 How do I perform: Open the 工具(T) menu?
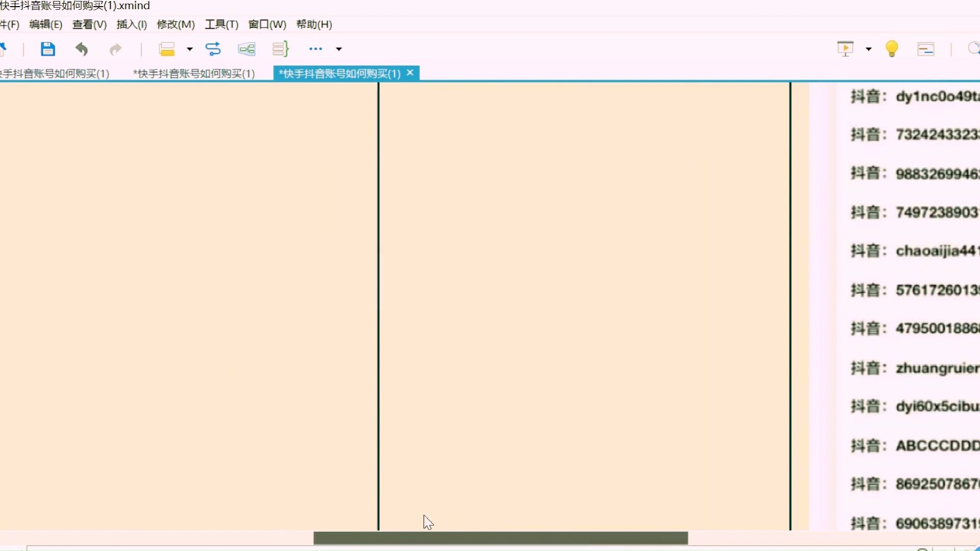pyautogui.click(x=222, y=24)
